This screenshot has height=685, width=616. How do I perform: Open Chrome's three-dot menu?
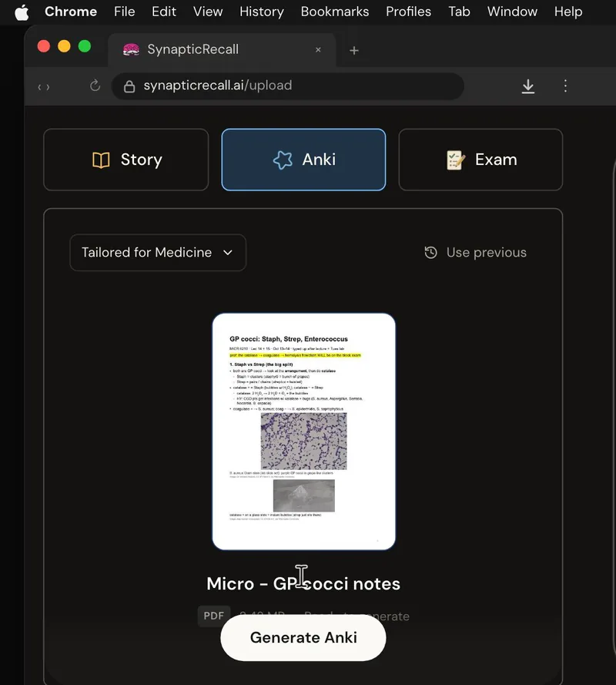pyautogui.click(x=565, y=86)
